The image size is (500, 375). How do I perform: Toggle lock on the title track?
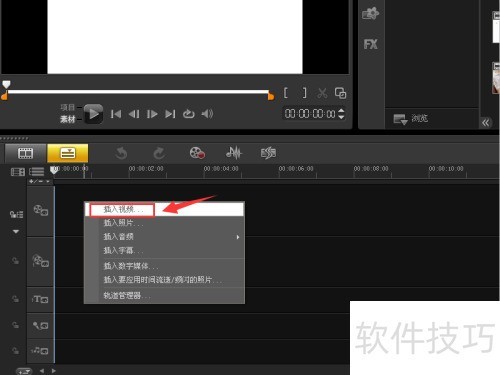[15, 299]
